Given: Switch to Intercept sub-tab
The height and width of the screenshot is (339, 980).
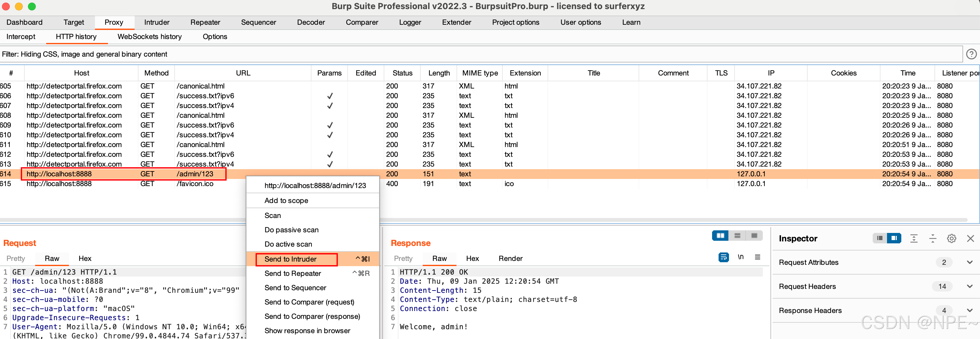Looking at the screenshot, I should point(21,37).
